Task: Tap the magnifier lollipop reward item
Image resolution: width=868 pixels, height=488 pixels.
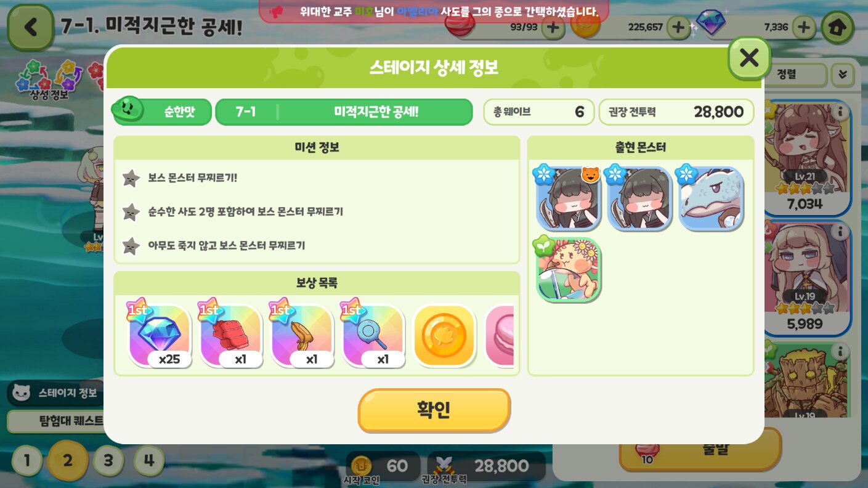Action: point(373,336)
